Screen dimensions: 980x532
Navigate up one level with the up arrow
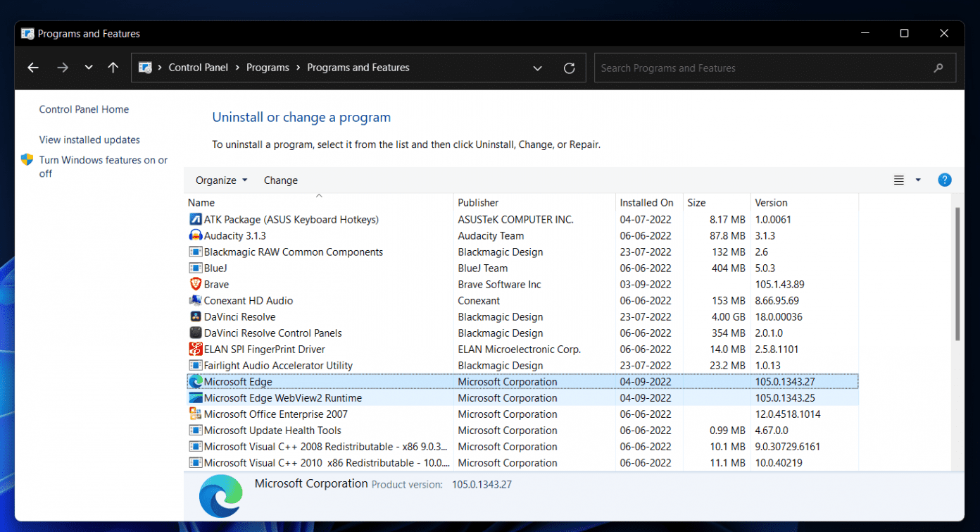[x=113, y=67]
